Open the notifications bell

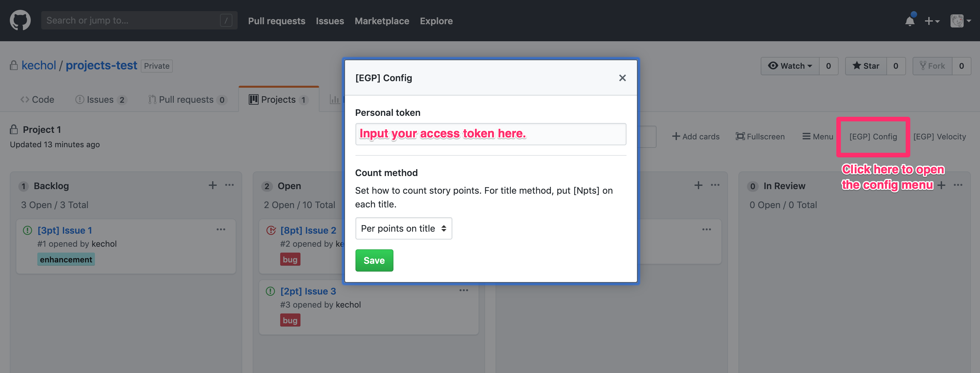(x=910, y=21)
